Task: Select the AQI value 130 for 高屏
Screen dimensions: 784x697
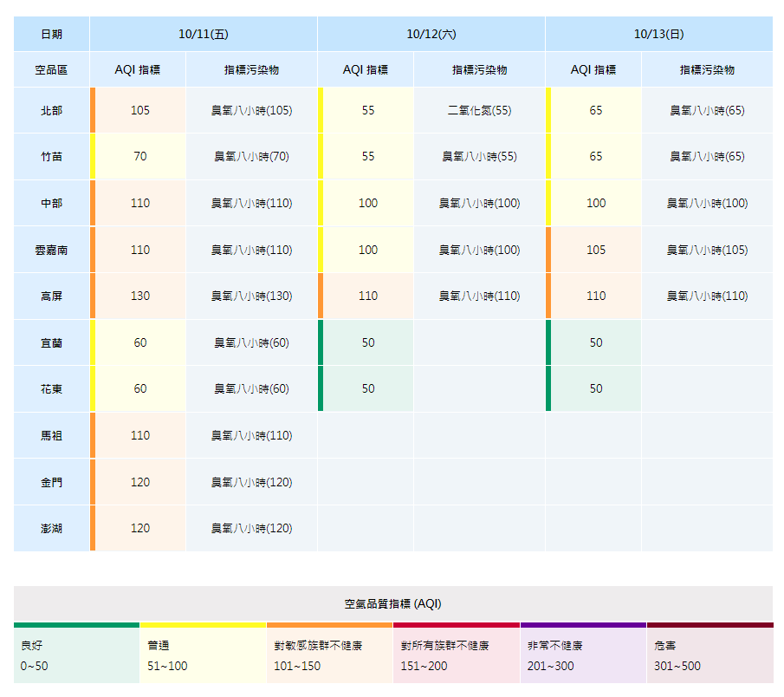Action: pos(140,296)
